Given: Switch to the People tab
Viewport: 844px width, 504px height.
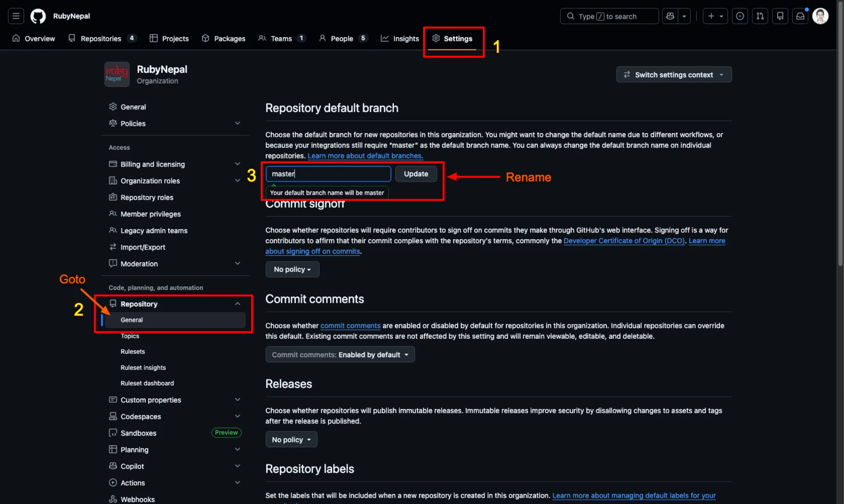Looking at the screenshot, I should (x=343, y=38).
